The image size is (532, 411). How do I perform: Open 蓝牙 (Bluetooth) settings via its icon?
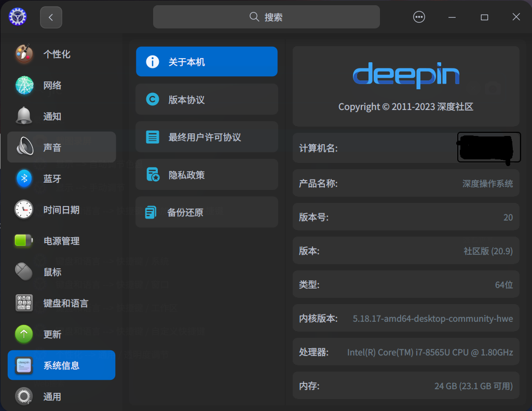click(24, 178)
